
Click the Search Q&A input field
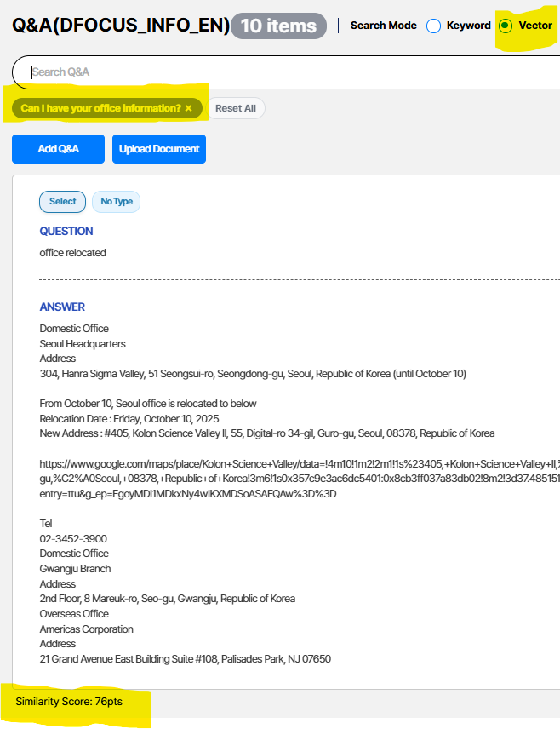pos(289,72)
